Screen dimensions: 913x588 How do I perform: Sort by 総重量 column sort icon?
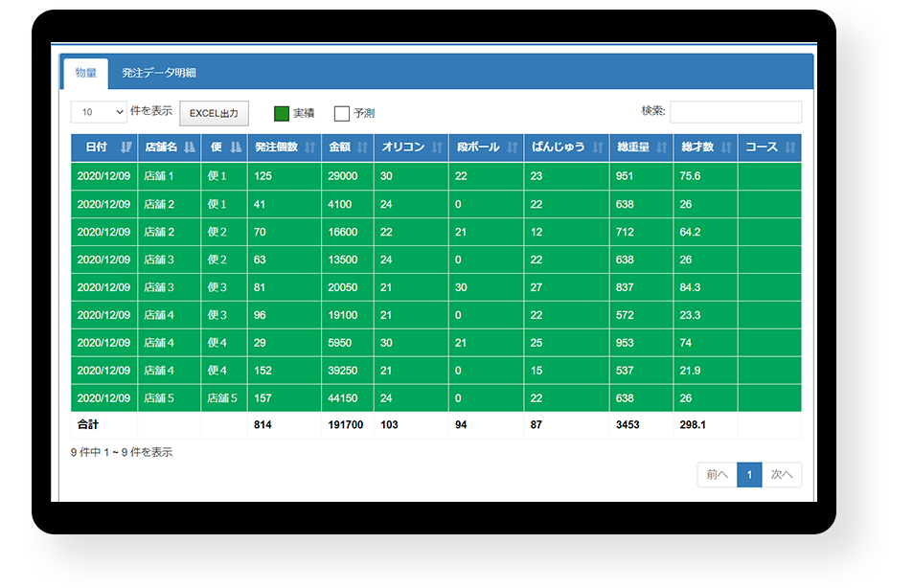coord(661,147)
